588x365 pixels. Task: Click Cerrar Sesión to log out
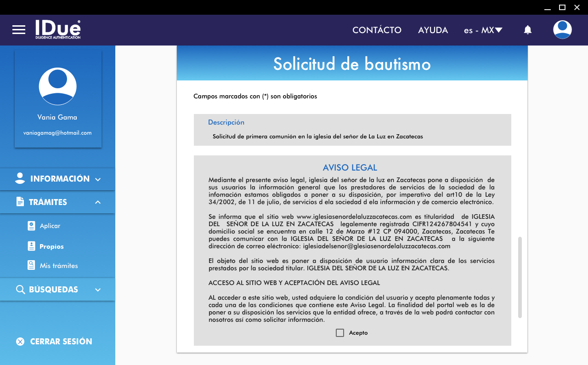pyautogui.click(x=61, y=342)
